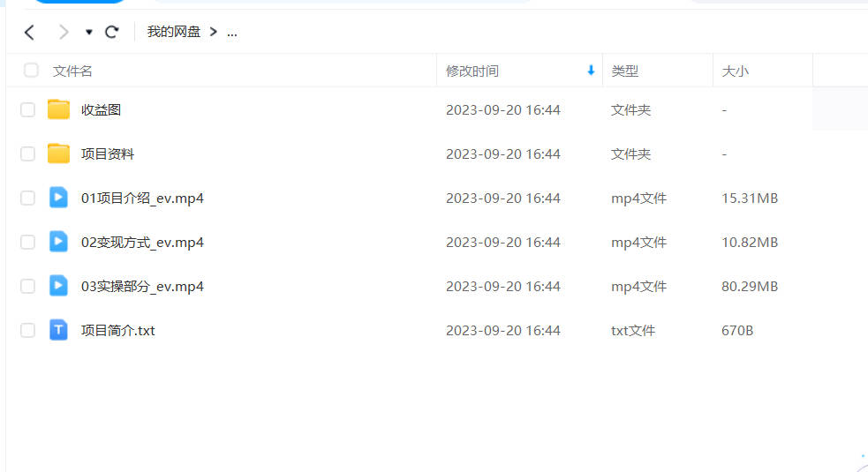Image resolution: width=868 pixels, height=472 pixels.
Task: Open the 项目资料 folder name
Action: (x=108, y=154)
